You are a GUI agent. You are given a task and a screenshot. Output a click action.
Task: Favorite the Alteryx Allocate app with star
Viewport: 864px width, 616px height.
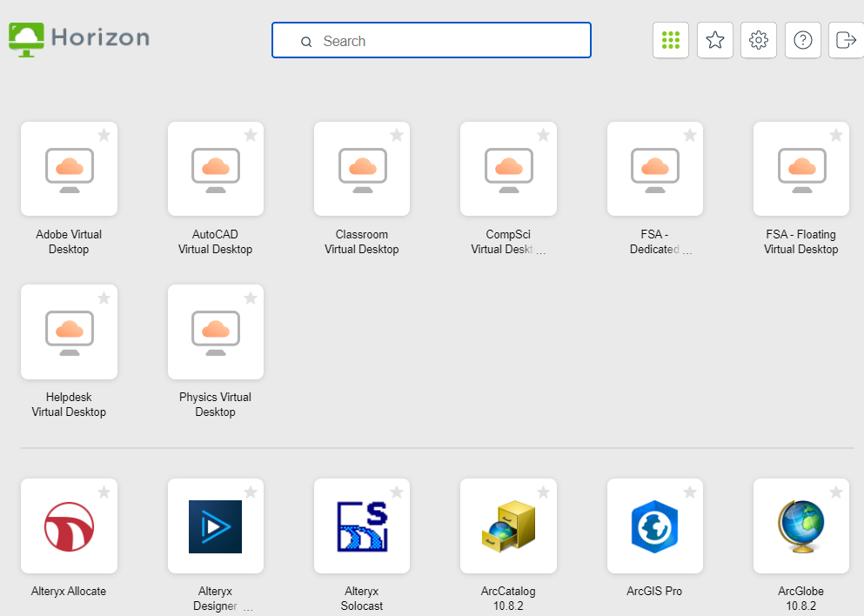pyautogui.click(x=104, y=492)
